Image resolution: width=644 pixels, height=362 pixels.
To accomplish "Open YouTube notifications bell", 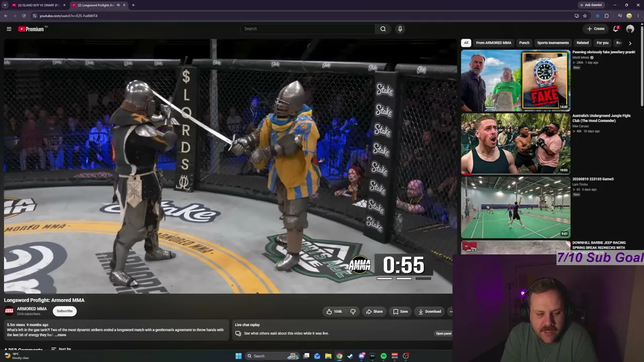I will 616,29.
